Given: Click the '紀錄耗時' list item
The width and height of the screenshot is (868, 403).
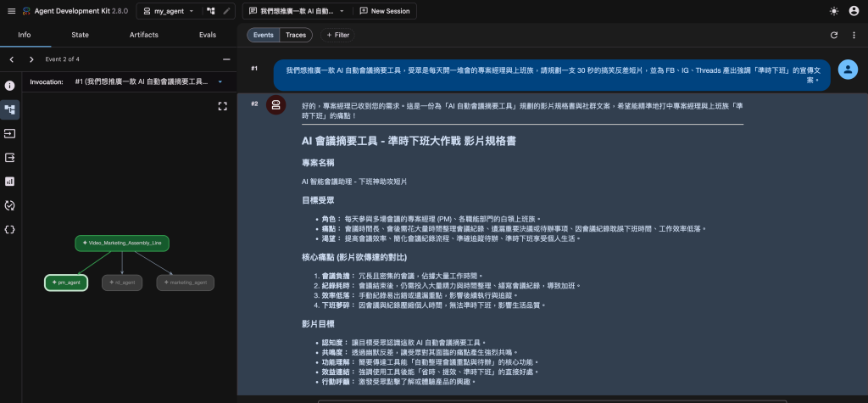Looking at the screenshot, I should 452,285.
